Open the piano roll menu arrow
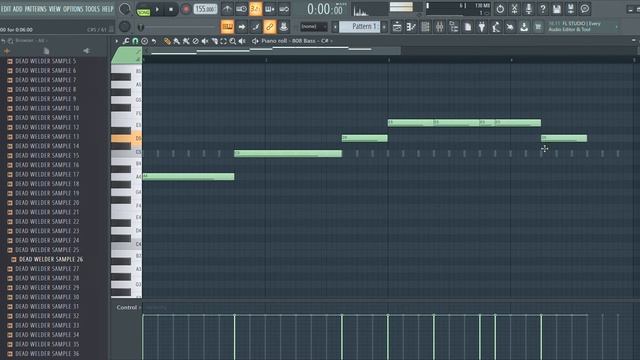Viewport: 640px width, 360px height. point(117,41)
